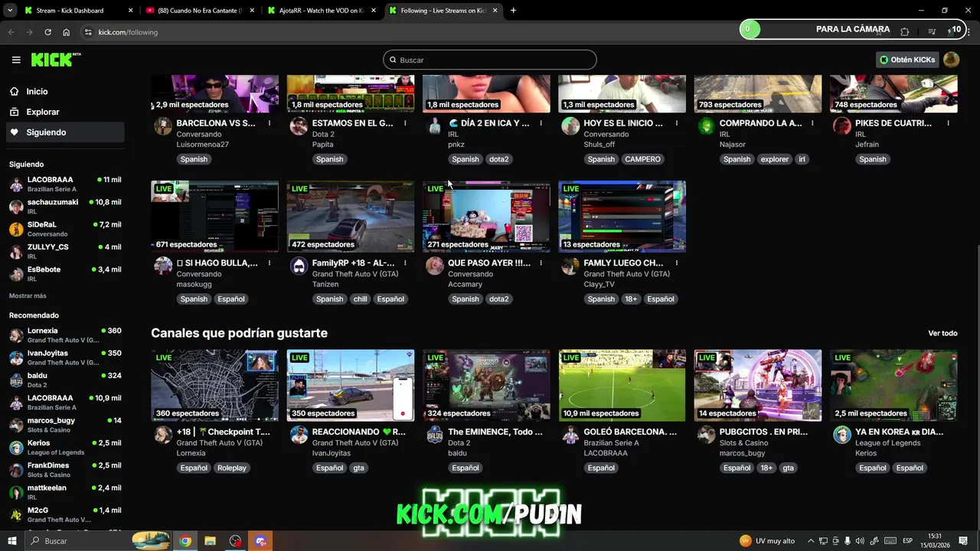Select Siguiendo in sidebar

64,132
